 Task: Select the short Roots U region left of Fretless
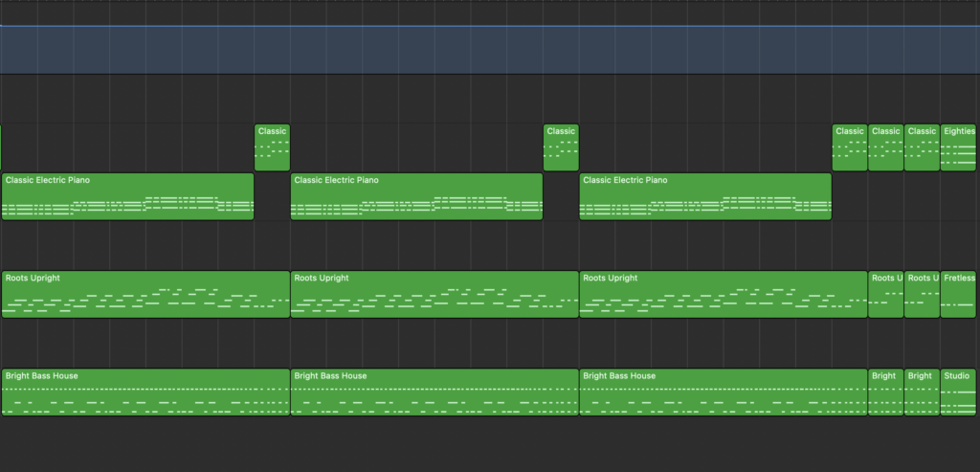pos(922,295)
